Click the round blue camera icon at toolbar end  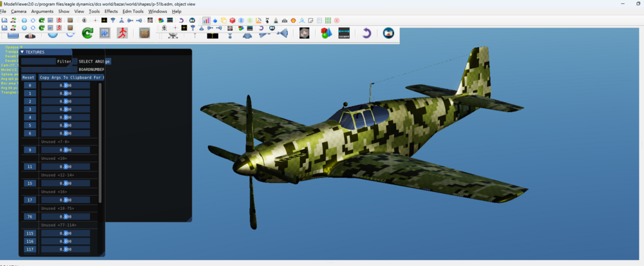coord(388,33)
